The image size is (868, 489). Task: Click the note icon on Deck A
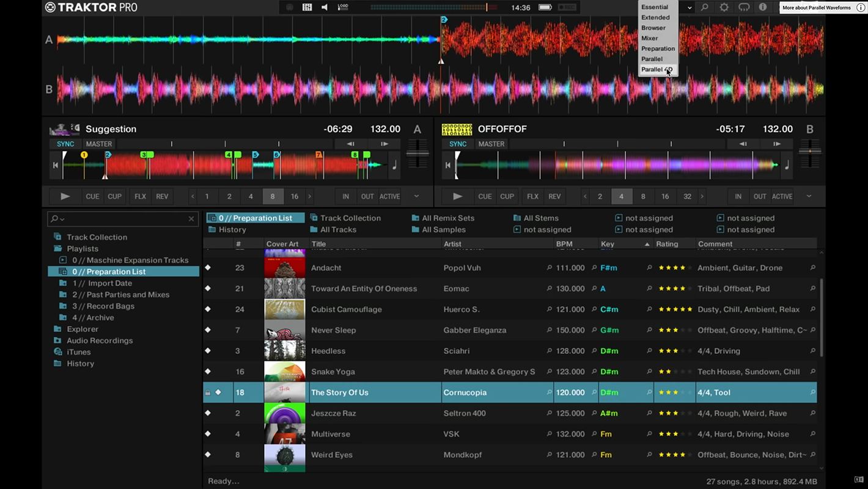(x=394, y=165)
